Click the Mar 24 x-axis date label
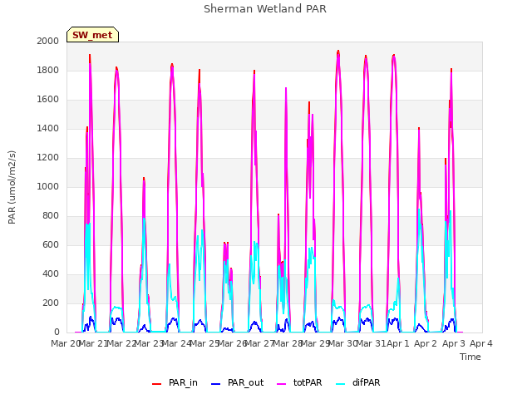Screen dimensions: 532x399 [x=177, y=343]
